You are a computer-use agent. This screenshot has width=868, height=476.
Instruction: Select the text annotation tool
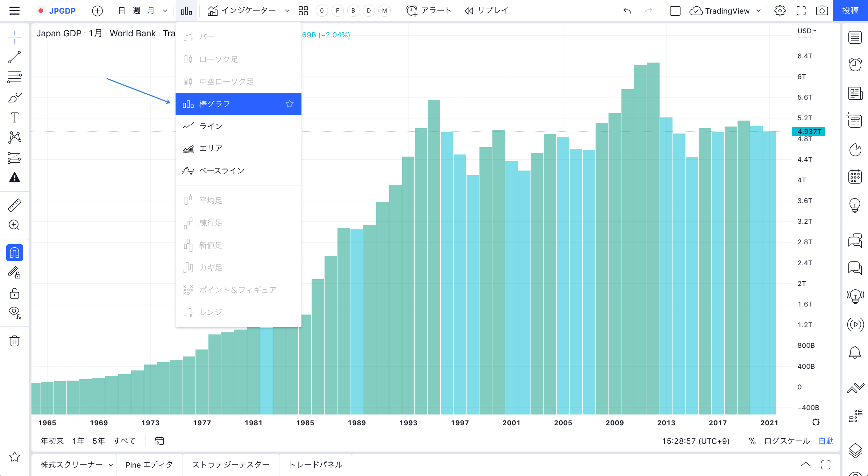14,117
